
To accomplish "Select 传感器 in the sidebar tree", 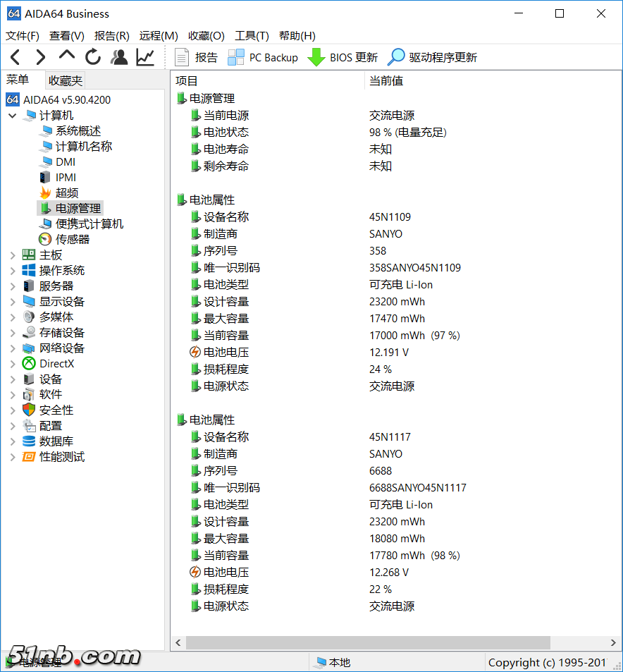I will pos(72,239).
